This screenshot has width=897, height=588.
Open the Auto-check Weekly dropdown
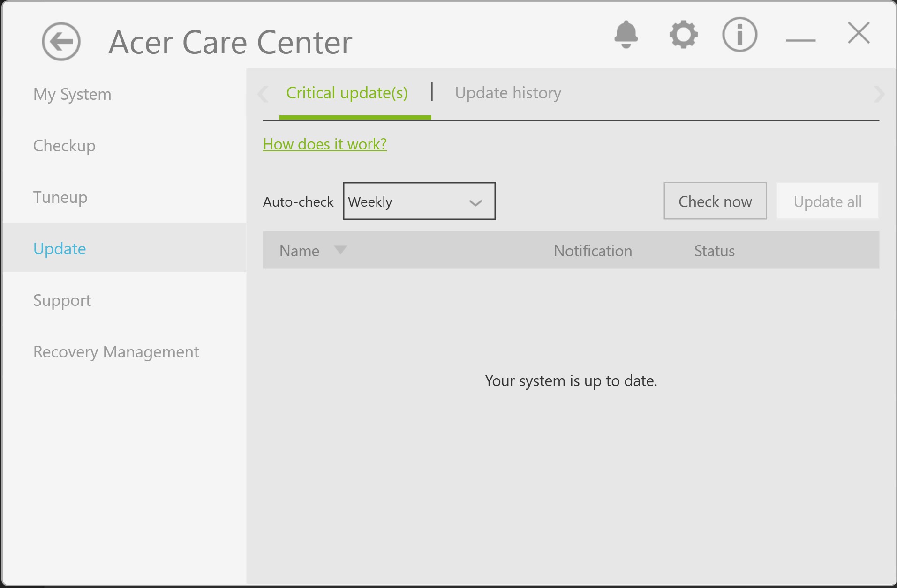coord(419,201)
